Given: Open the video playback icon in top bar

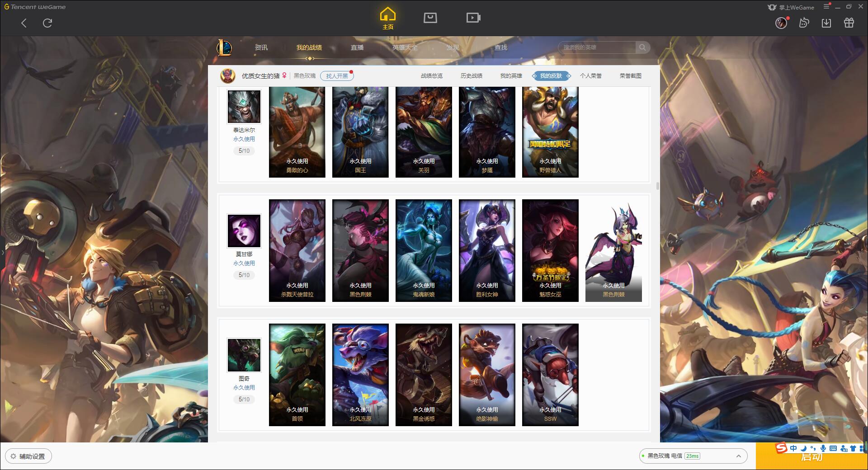Looking at the screenshot, I should coord(473,18).
